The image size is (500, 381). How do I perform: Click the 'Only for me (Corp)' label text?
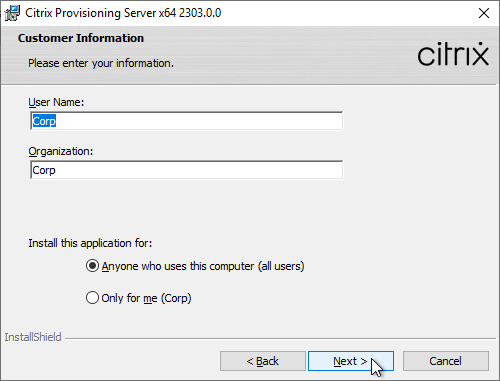coord(146,298)
